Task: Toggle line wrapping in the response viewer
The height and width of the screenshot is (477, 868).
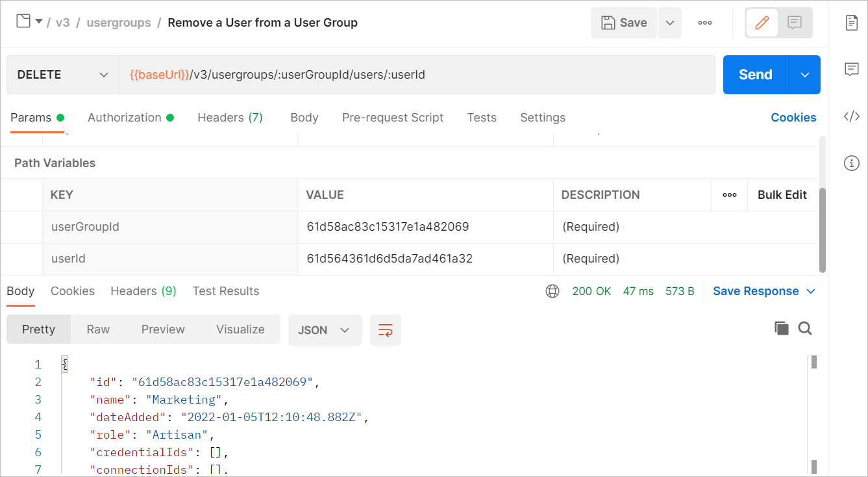Action: point(386,329)
